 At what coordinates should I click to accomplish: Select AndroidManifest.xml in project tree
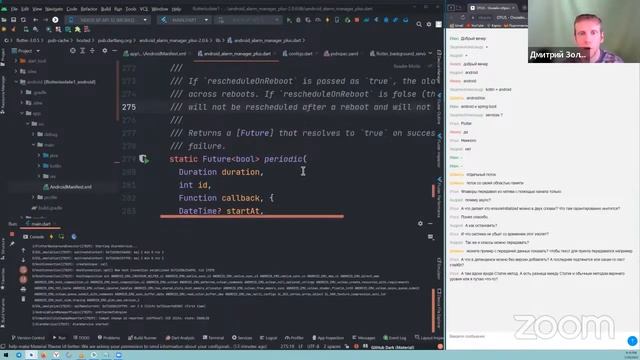point(67,187)
